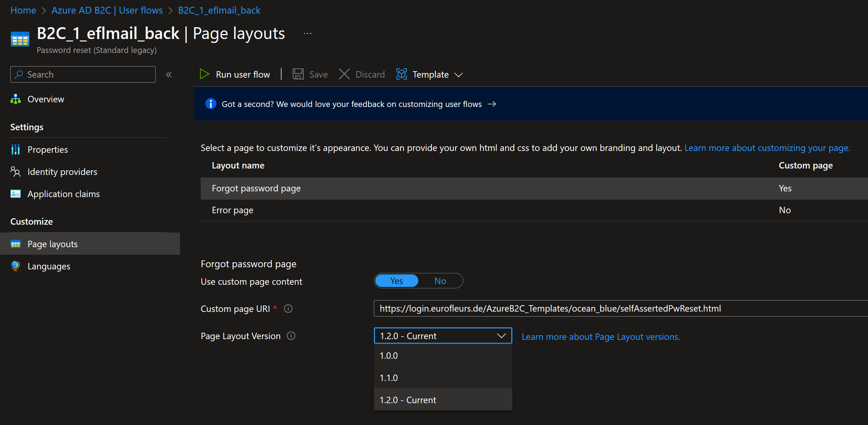This screenshot has height=425, width=868.
Task: Focus the sidebar Search field
Action: tap(83, 74)
